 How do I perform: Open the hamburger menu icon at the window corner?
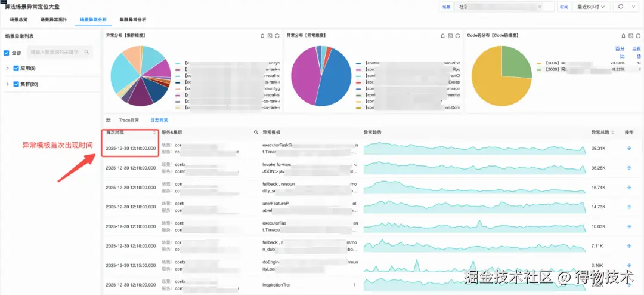click(x=3, y=2)
